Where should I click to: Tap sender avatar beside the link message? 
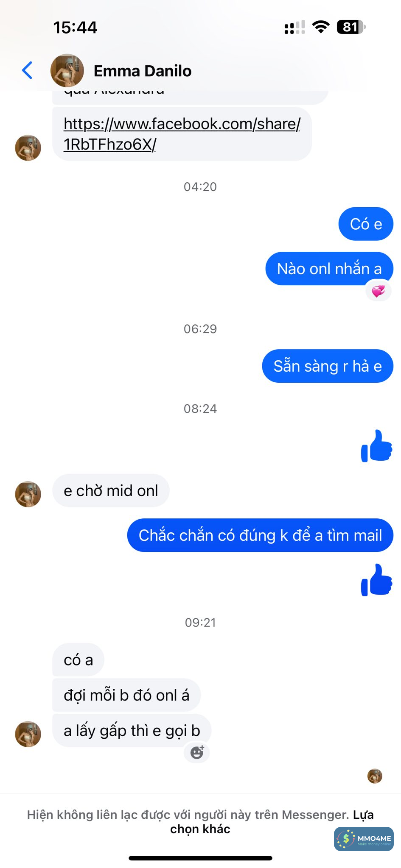28,148
